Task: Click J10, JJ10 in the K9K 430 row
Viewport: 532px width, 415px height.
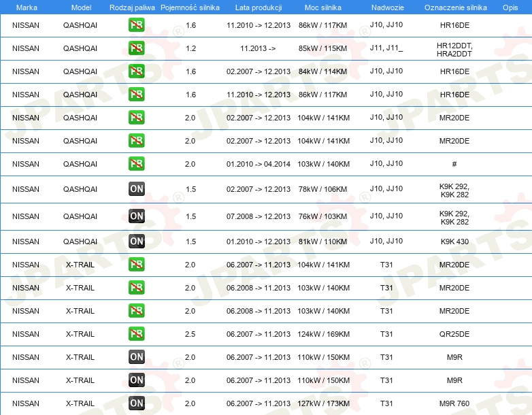Action: 386,242
